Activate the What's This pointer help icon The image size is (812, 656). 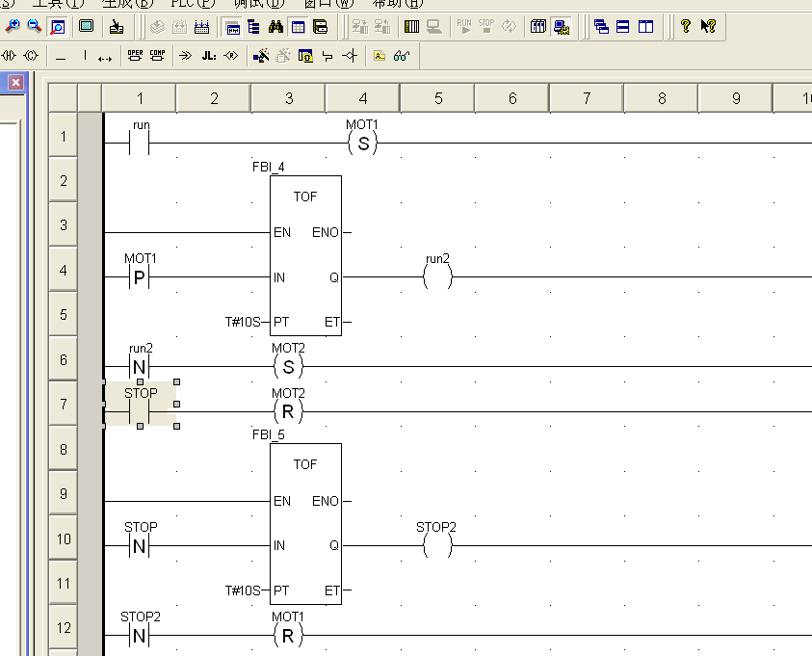tap(708, 27)
